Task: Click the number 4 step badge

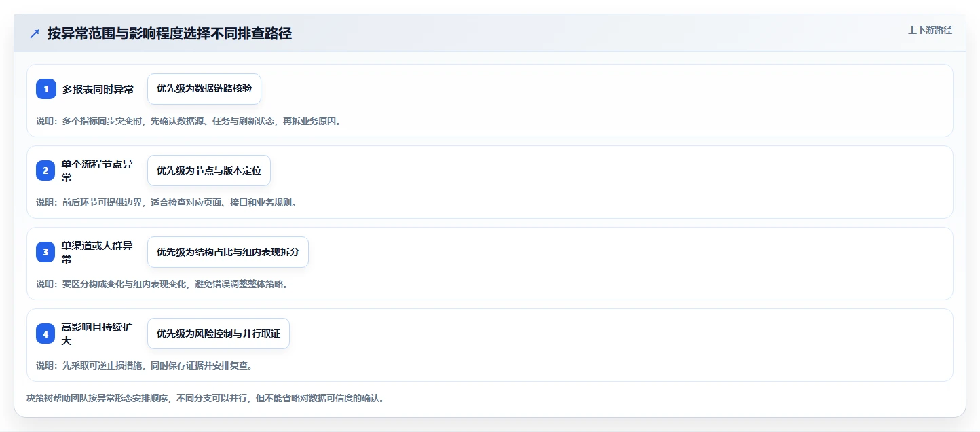Action: (46, 334)
